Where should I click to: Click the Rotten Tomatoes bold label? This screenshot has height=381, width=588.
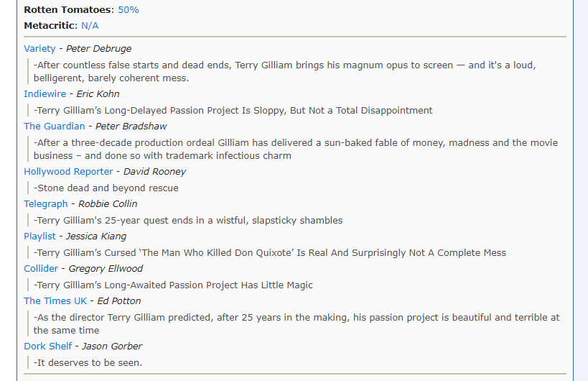tap(69, 10)
